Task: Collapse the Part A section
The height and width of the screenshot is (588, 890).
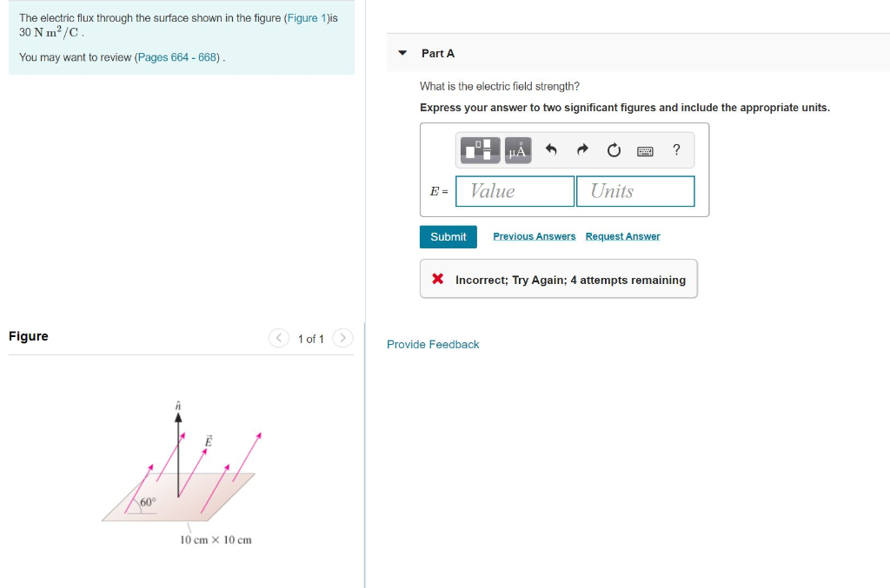Action: tap(402, 53)
